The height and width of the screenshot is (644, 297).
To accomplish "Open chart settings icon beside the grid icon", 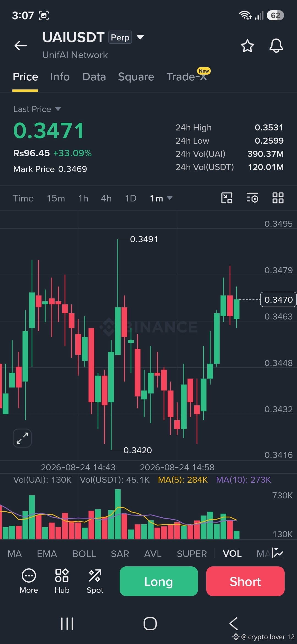I will pyautogui.click(x=252, y=198).
